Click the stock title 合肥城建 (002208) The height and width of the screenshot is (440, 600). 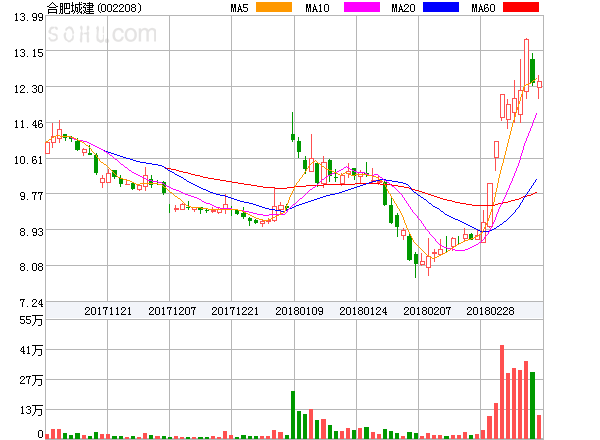pos(94,8)
